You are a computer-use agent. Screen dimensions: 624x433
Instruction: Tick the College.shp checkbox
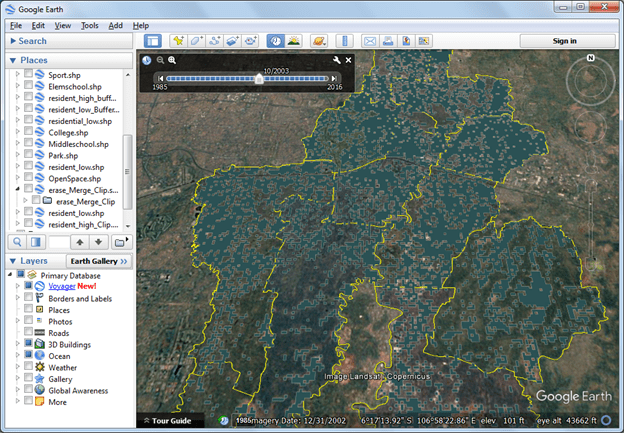28,132
